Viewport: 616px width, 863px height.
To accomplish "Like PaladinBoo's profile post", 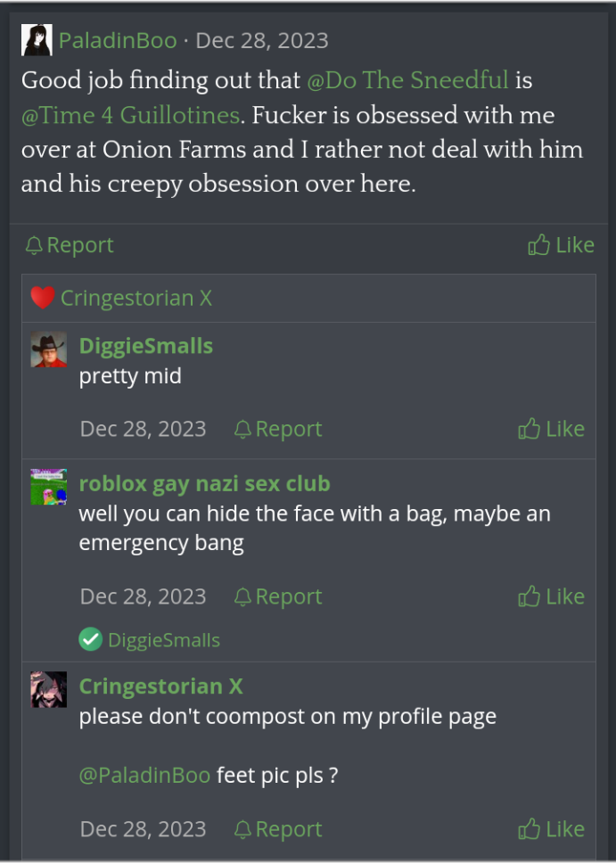I will [561, 245].
